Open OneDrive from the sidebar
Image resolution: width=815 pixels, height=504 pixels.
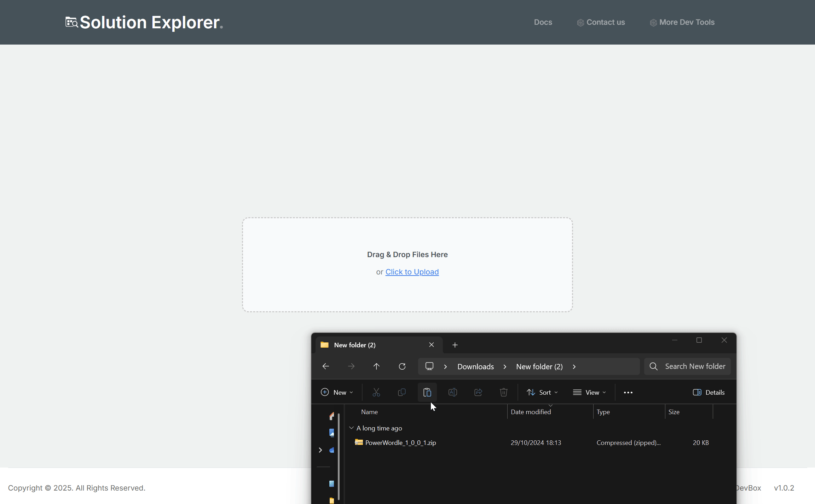[x=331, y=450]
